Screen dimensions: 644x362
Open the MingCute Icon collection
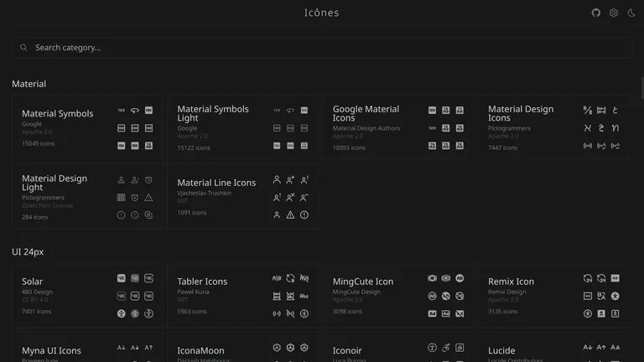(398, 296)
